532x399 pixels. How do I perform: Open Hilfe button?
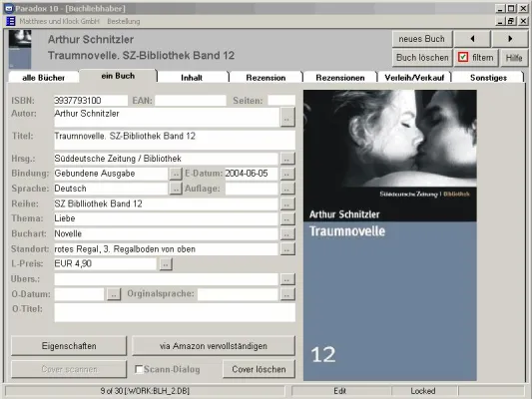click(x=514, y=57)
